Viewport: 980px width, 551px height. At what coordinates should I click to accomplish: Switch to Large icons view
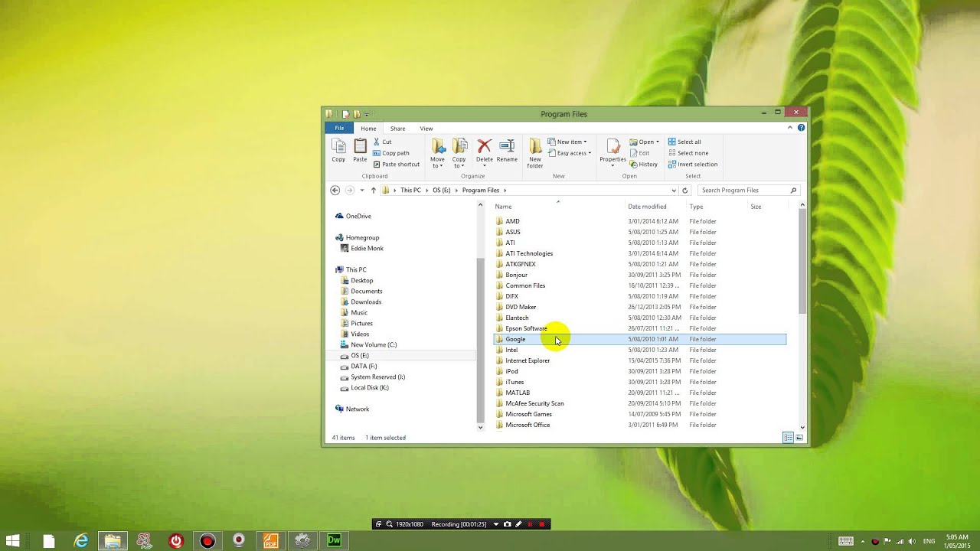click(x=799, y=438)
